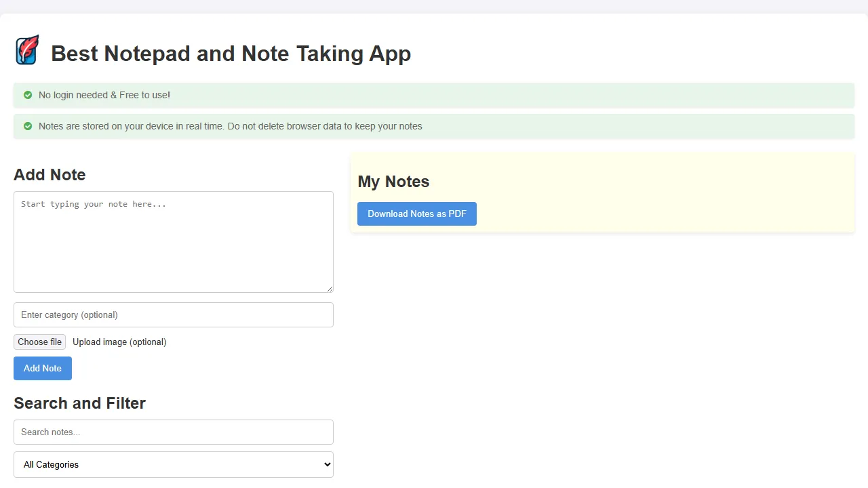The image size is (868, 488).
Task: Click the My Notes heading
Action: pos(393,182)
